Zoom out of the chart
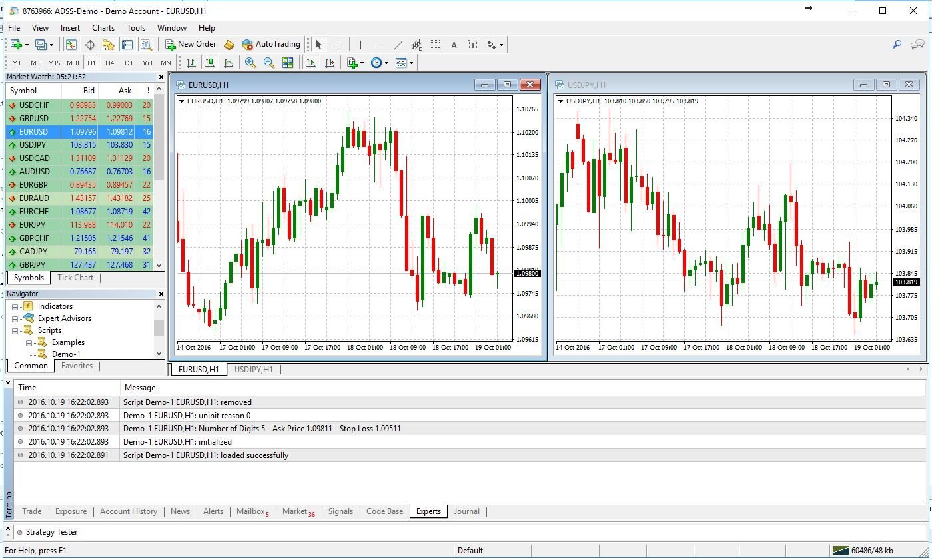 coord(269,63)
